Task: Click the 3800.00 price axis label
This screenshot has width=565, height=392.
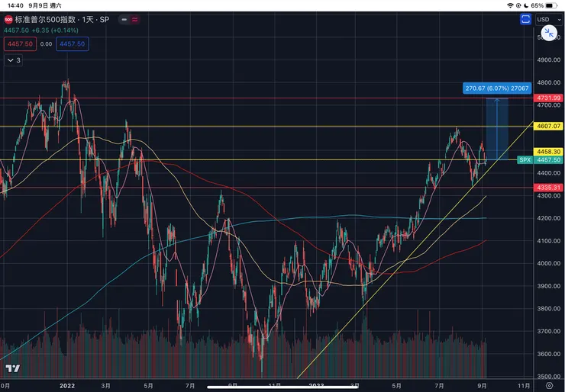Action: 549,308
